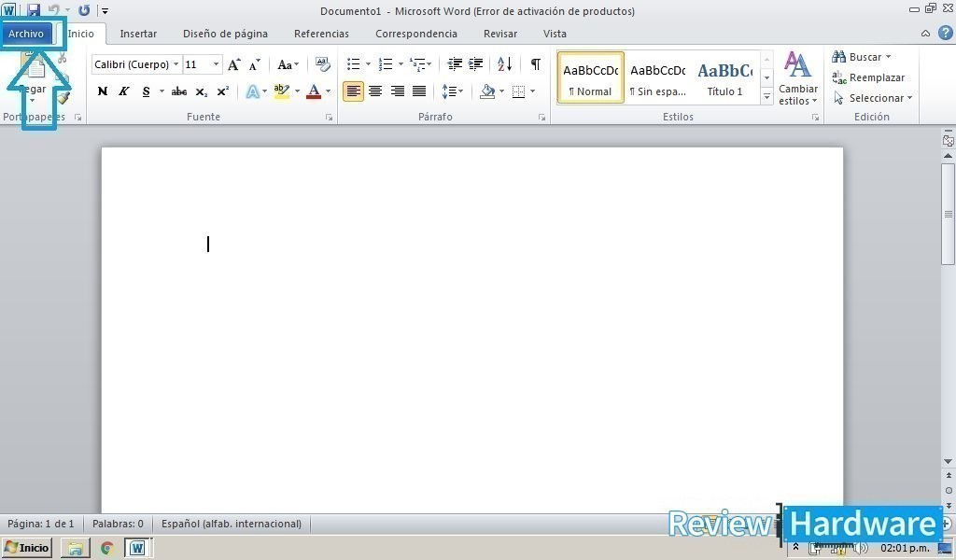
Task: Switch to the Referencias tab
Action: point(321,34)
